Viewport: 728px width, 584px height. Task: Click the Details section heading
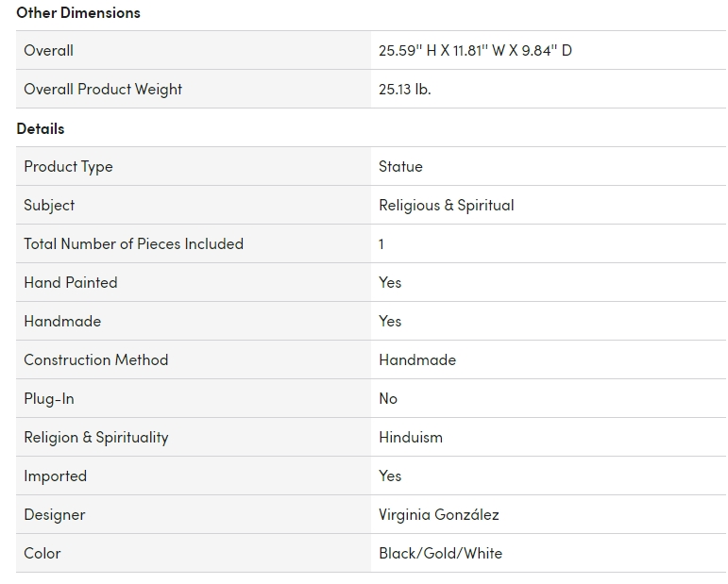[41, 128]
